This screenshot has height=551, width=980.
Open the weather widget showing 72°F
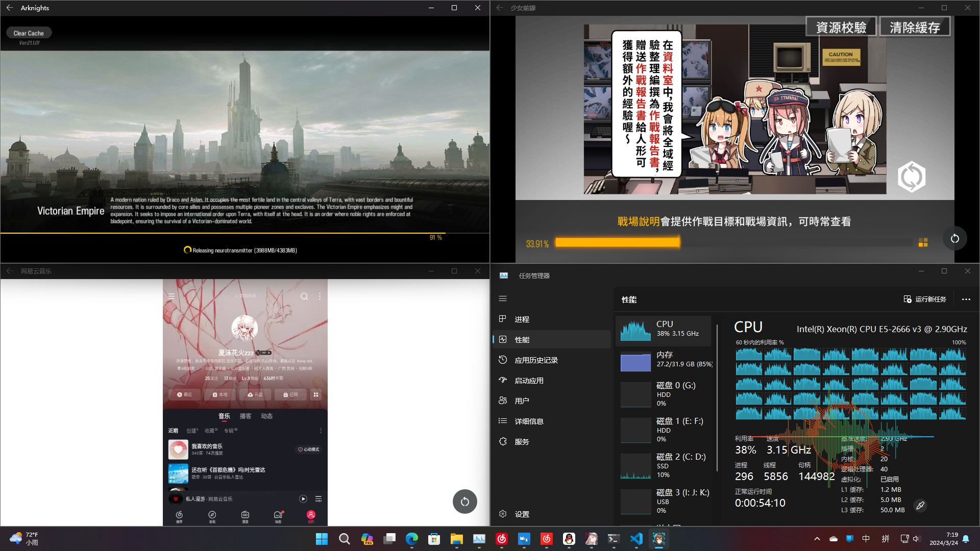click(24, 539)
